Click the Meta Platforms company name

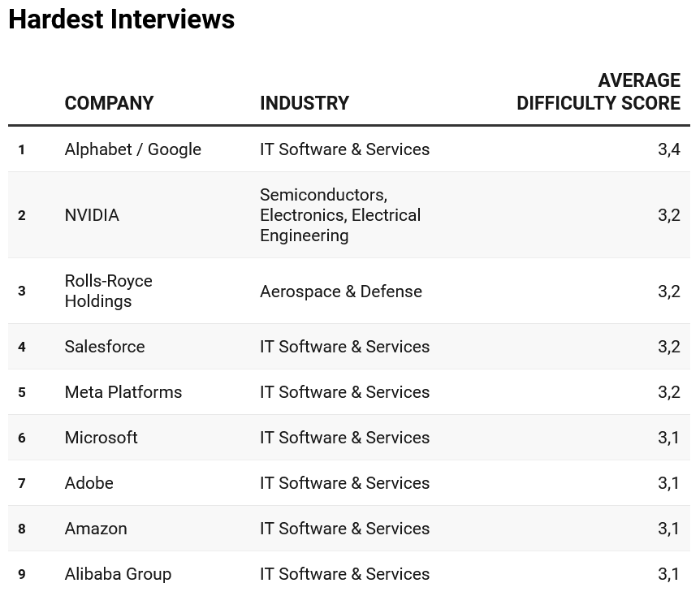[123, 392]
